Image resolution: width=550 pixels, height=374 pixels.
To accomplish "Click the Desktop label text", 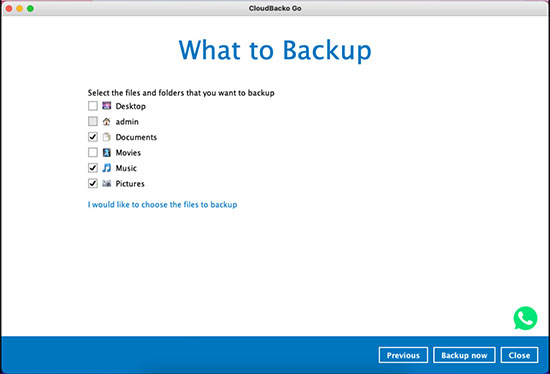I will pos(130,106).
